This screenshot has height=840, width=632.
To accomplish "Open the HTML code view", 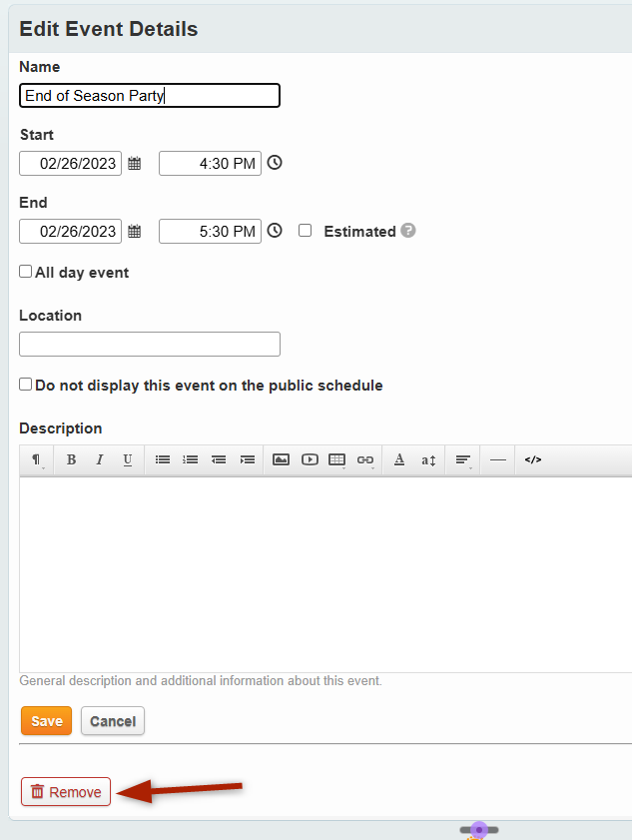I will (x=533, y=460).
